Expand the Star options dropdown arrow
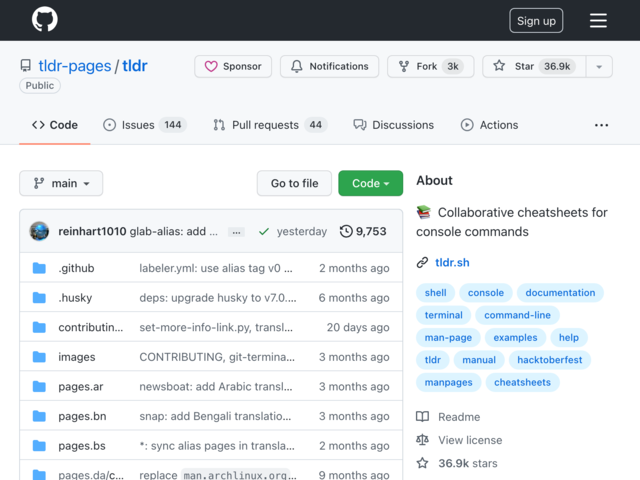 (599, 67)
